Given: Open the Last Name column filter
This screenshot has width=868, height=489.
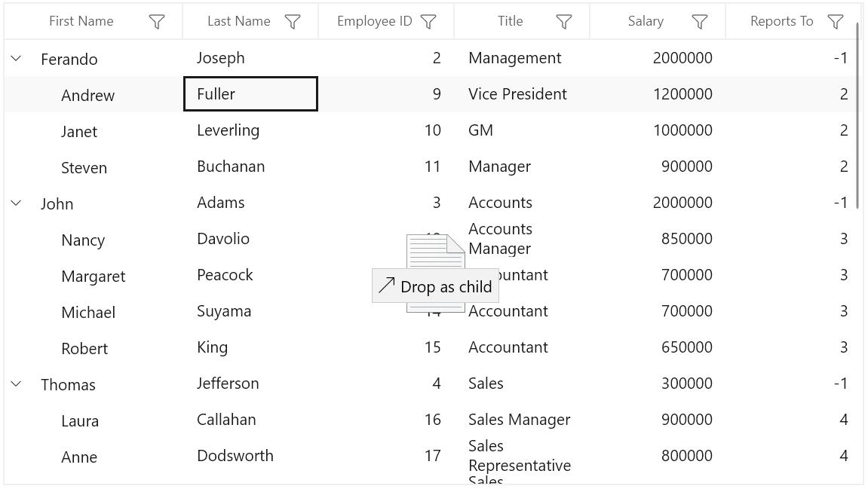Looking at the screenshot, I should click(293, 22).
